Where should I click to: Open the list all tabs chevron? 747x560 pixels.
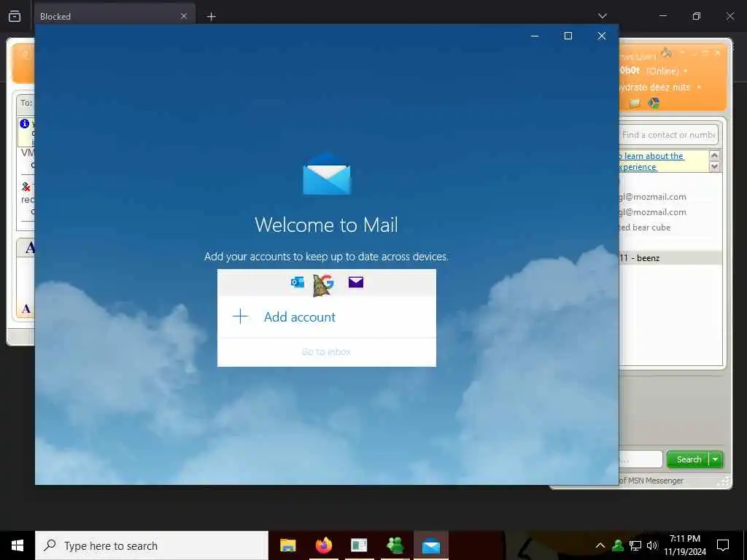603,16
